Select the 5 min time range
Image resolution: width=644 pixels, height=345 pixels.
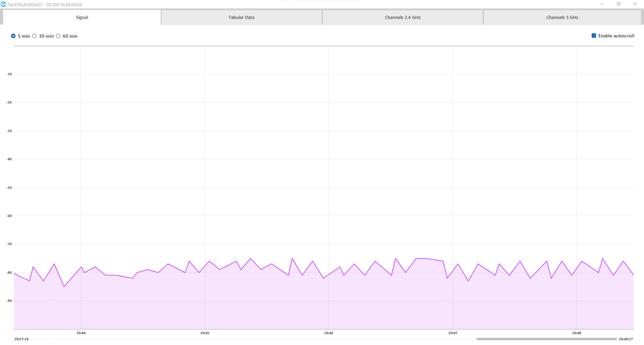[13, 36]
